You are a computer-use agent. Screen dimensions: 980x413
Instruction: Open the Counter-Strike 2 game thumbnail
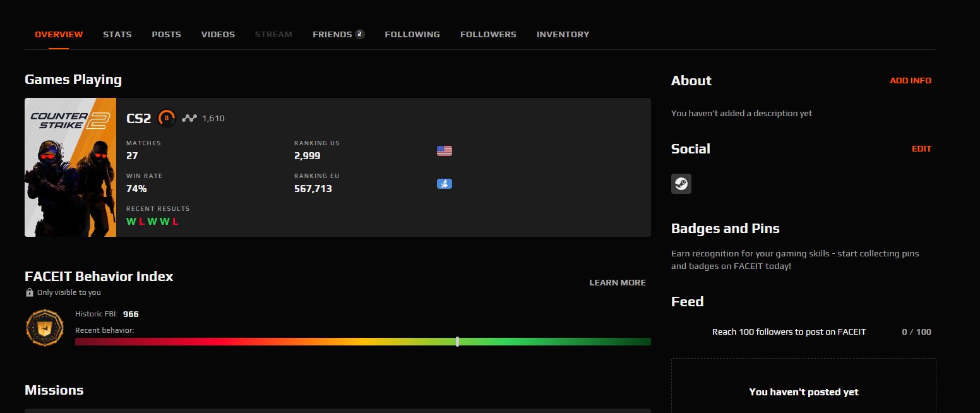pyautogui.click(x=70, y=167)
